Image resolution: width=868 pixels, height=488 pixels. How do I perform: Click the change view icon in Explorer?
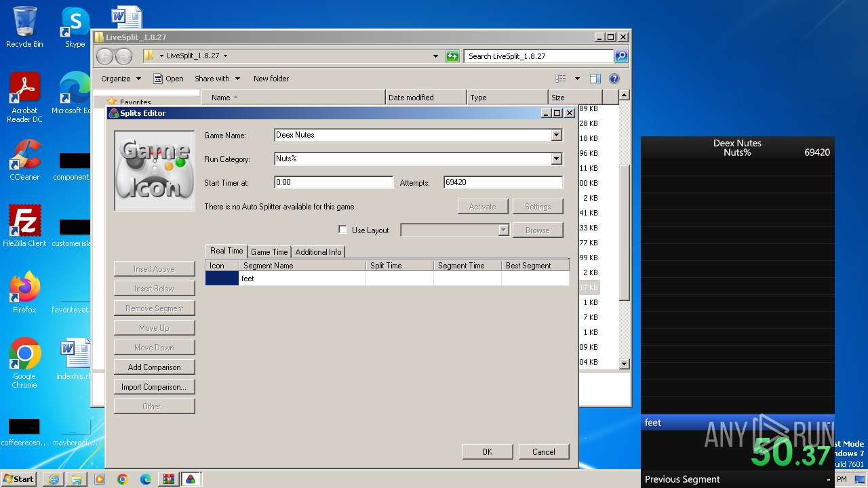[x=561, y=79]
